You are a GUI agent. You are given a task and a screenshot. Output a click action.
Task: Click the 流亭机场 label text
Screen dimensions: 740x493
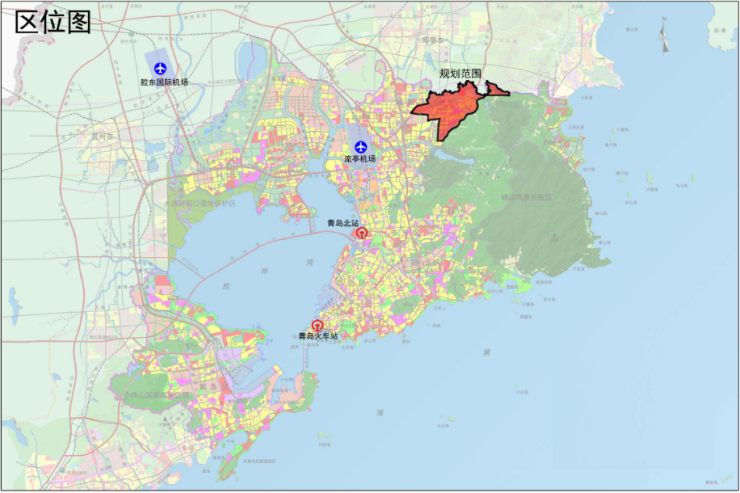click(360, 159)
